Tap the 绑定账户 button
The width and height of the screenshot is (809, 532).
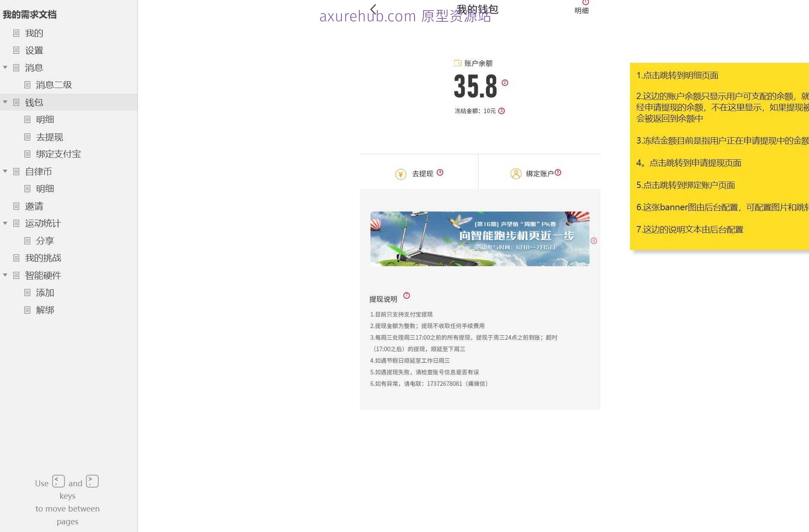tap(540, 173)
